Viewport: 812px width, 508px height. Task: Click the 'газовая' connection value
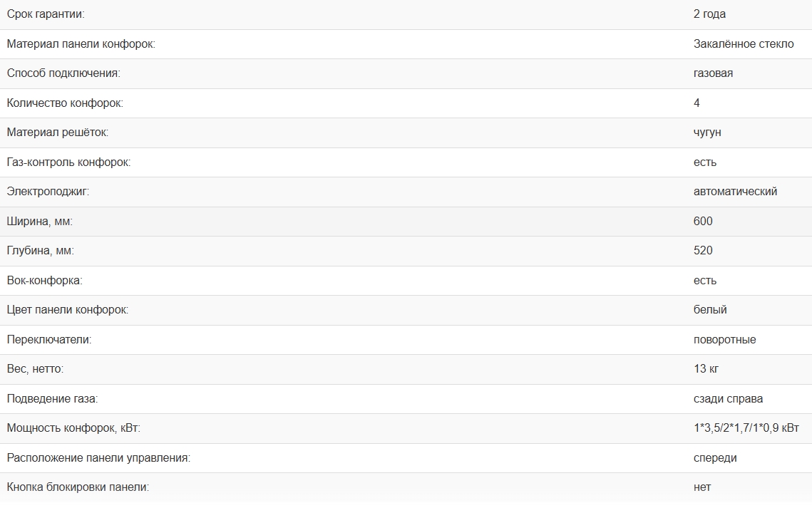coord(713,73)
